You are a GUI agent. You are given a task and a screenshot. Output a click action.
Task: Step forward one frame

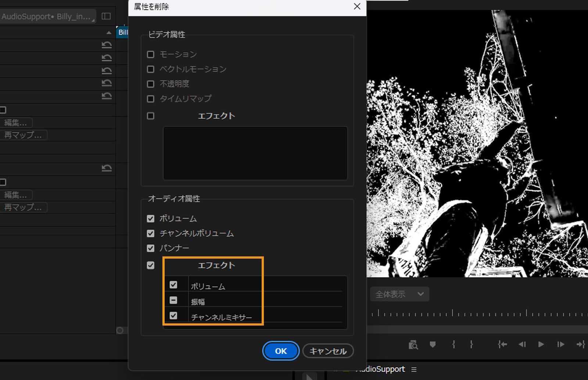click(x=560, y=344)
